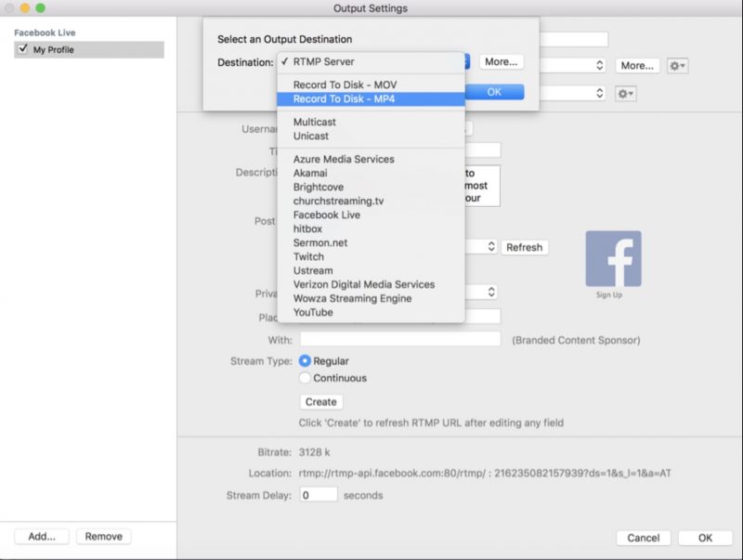
Task: Click the Create button
Action: click(x=320, y=402)
